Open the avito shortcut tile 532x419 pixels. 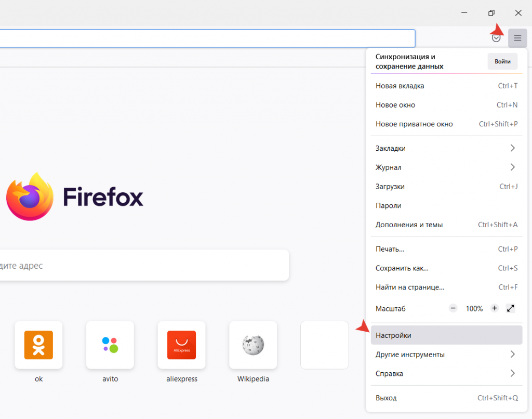pyautogui.click(x=110, y=345)
